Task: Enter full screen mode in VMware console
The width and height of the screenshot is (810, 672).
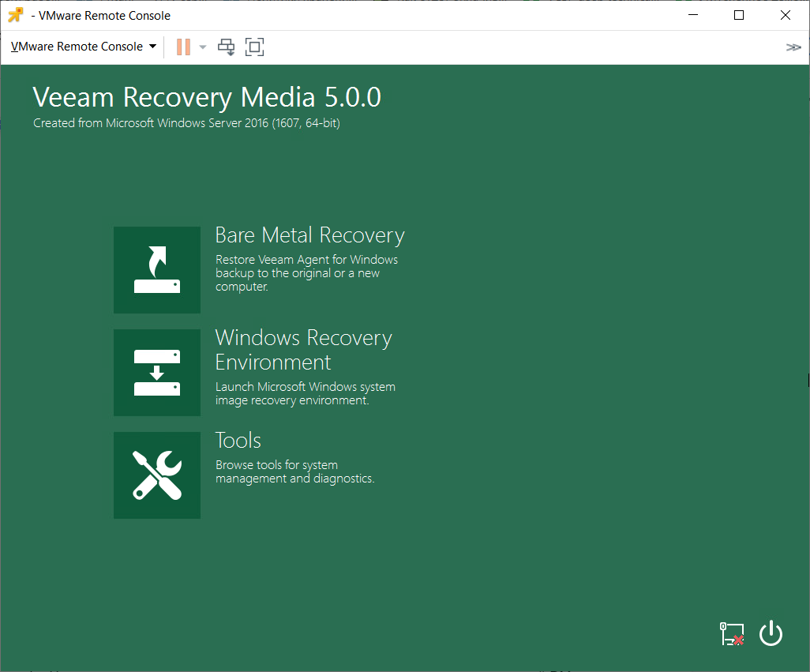Action: (x=255, y=47)
